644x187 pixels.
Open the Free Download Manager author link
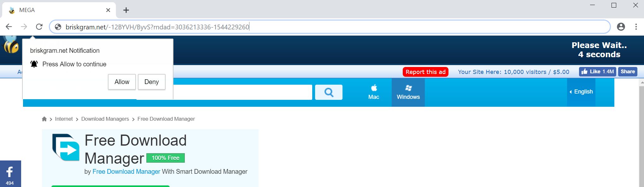(x=126, y=172)
